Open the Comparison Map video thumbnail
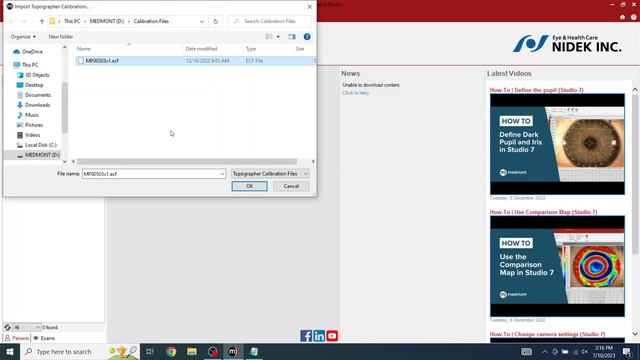This screenshot has height=360, width=640. [557, 266]
